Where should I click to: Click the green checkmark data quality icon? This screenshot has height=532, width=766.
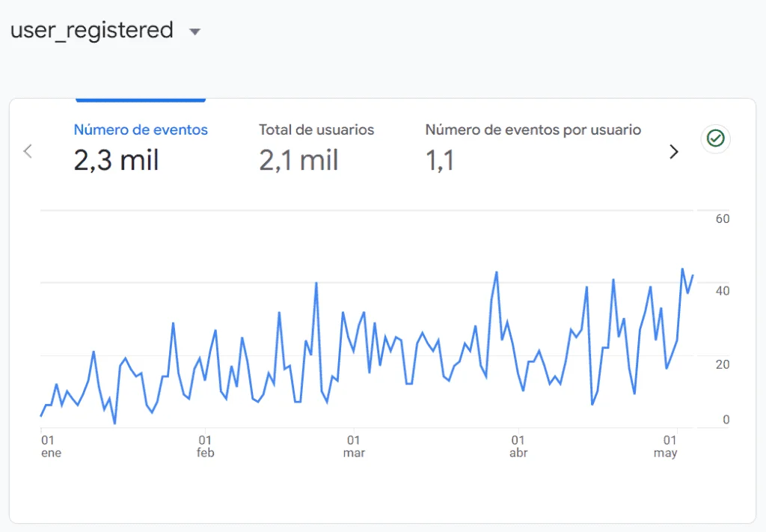coord(716,138)
